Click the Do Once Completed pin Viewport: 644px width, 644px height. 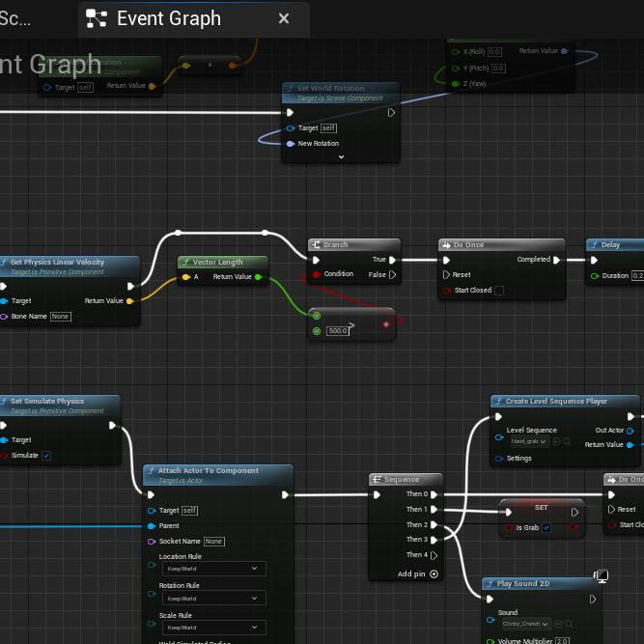pyautogui.click(x=556, y=260)
